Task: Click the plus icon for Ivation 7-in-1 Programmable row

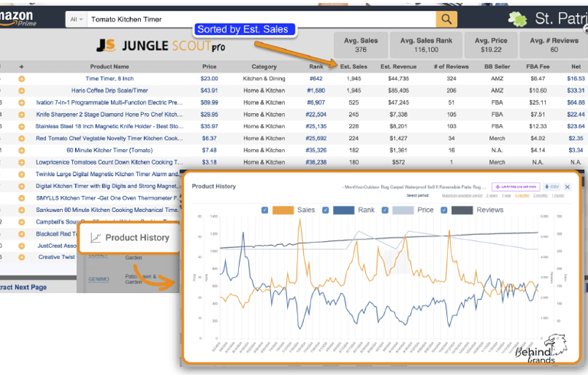Action: coord(21,103)
